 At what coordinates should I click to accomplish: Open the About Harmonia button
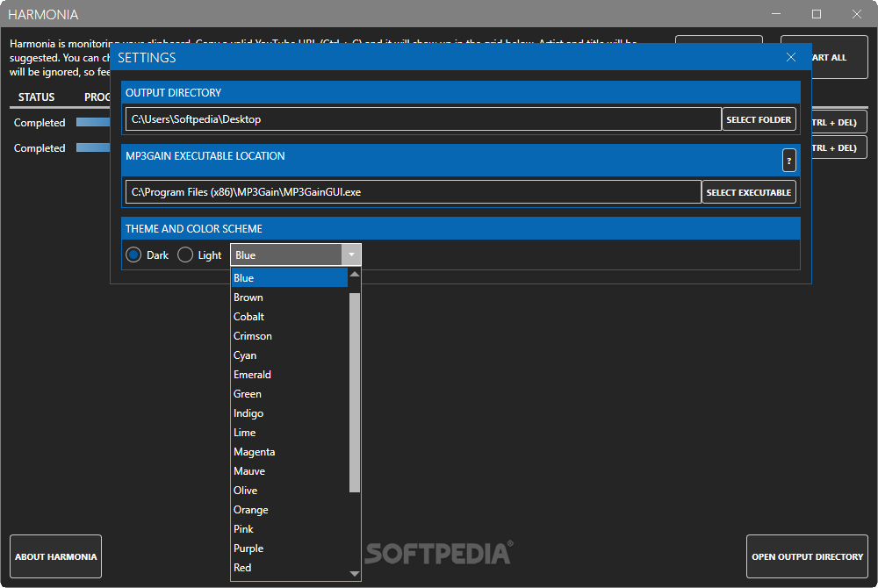[55, 556]
